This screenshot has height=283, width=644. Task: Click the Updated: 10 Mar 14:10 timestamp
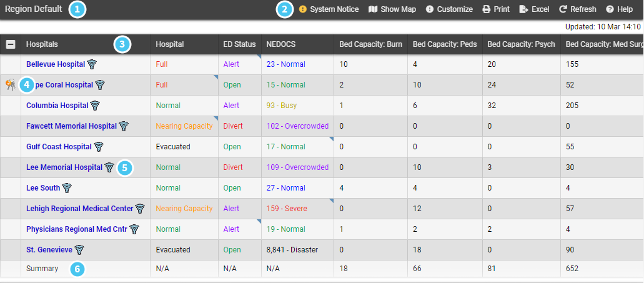pos(603,27)
